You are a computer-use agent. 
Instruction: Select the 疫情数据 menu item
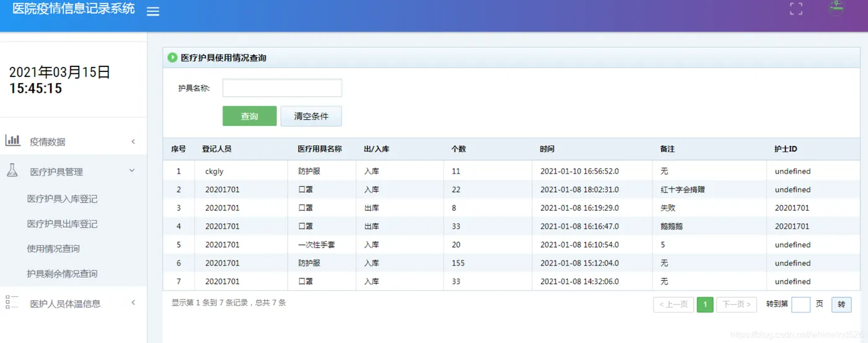point(48,141)
